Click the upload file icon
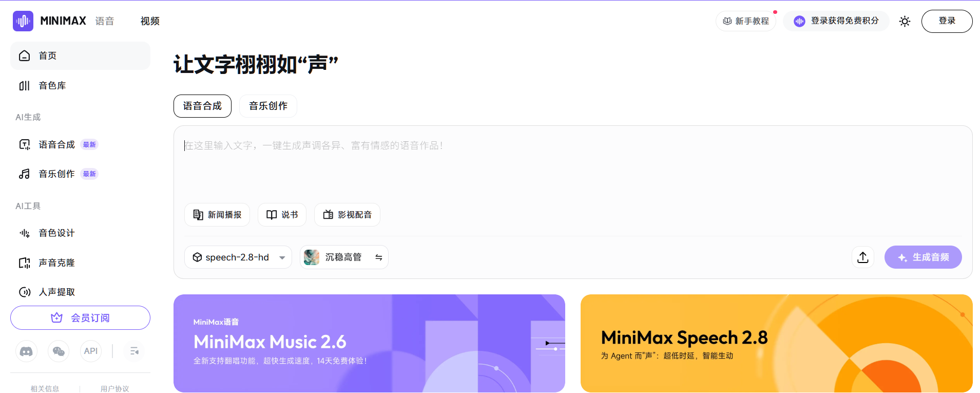This screenshot has height=393, width=980. 863,257
